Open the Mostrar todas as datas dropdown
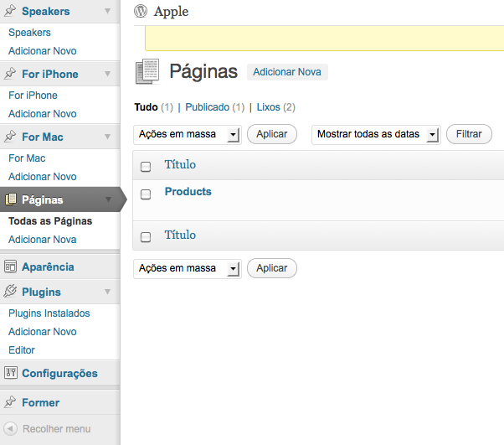This screenshot has width=504, height=445. click(376, 134)
